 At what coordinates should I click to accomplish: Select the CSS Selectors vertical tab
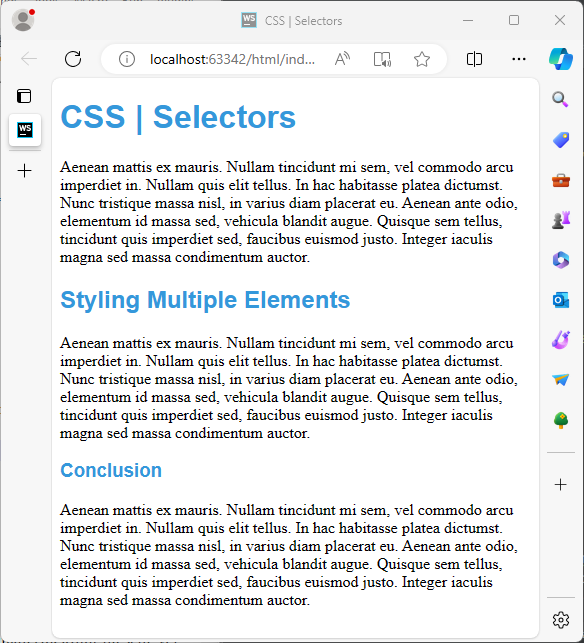25,130
